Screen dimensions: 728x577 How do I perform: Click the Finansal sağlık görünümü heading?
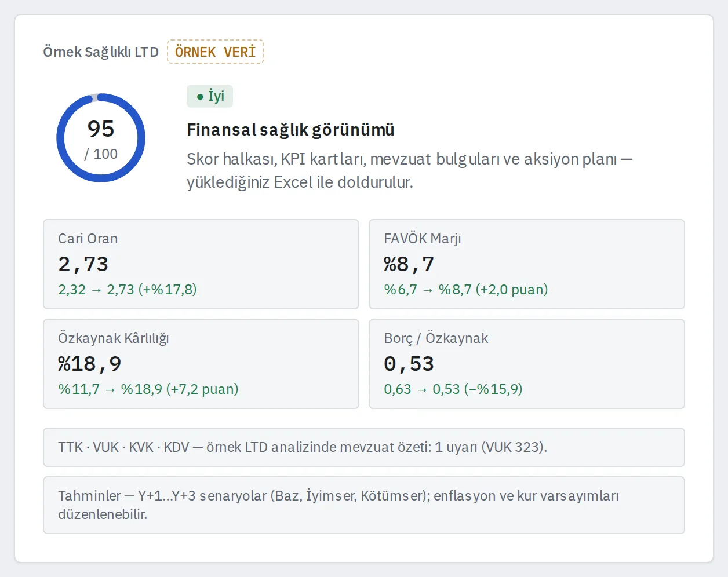click(290, 130)
